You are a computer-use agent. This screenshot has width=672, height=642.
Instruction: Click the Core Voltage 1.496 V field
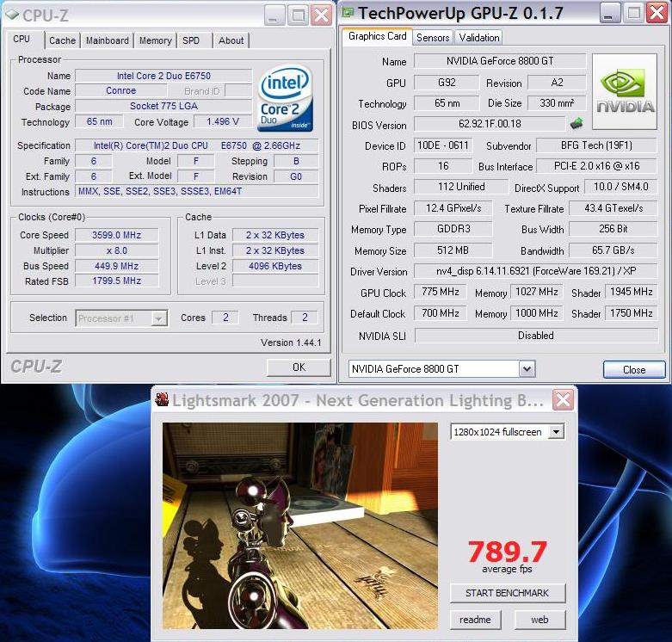pos(223,121)
